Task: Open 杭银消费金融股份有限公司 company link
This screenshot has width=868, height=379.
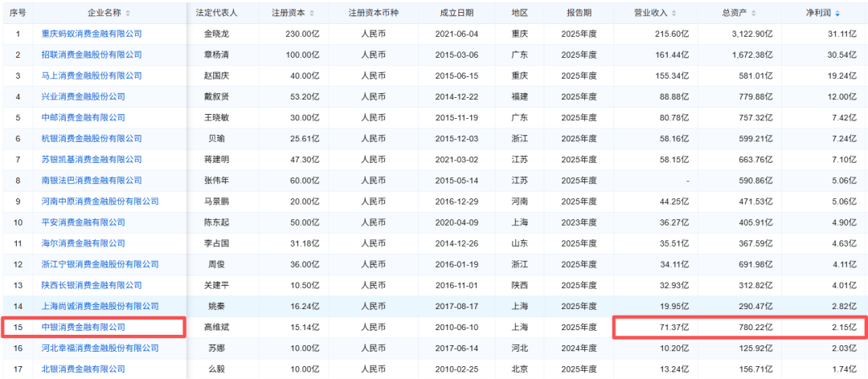Action: (92, 138)
